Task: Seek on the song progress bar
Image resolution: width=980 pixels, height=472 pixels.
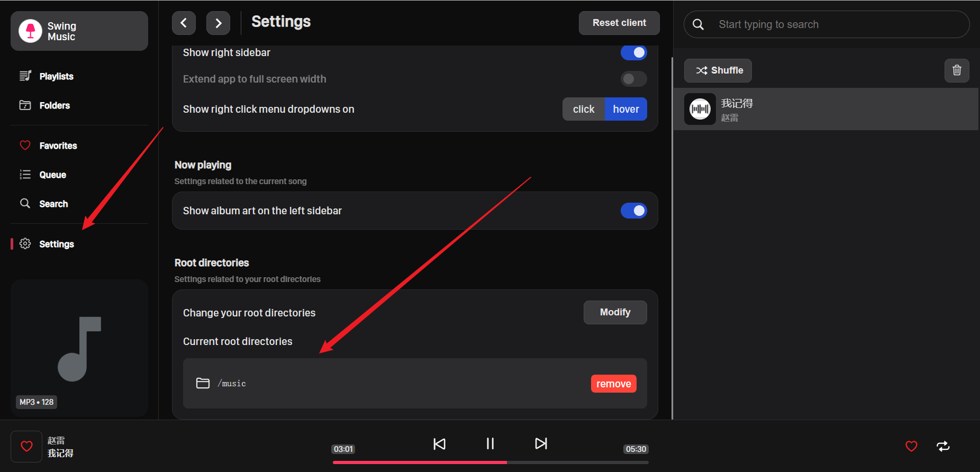Action: pos(490,462)
